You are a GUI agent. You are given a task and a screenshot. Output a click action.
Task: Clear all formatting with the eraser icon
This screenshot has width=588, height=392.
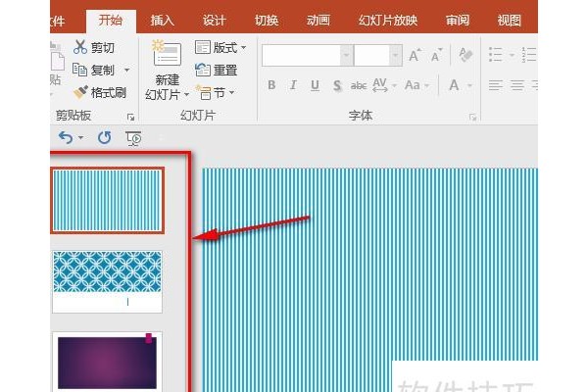465,55
